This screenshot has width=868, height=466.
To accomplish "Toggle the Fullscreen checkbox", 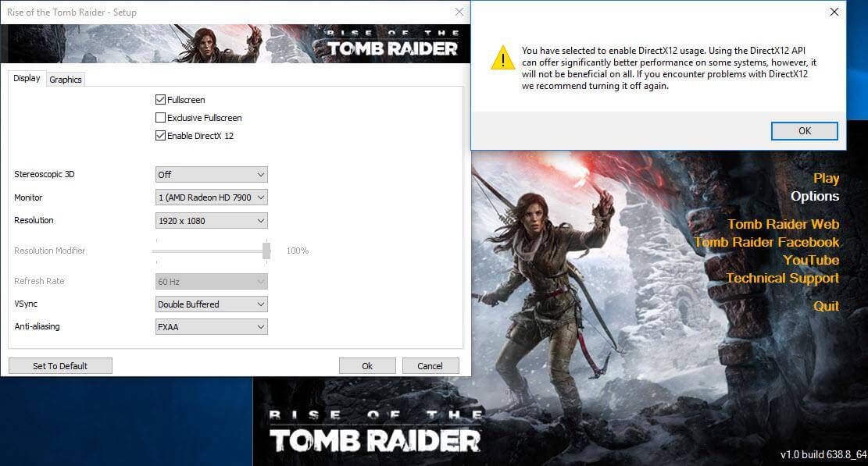I will pyautogui.click(x=160, y=99).
